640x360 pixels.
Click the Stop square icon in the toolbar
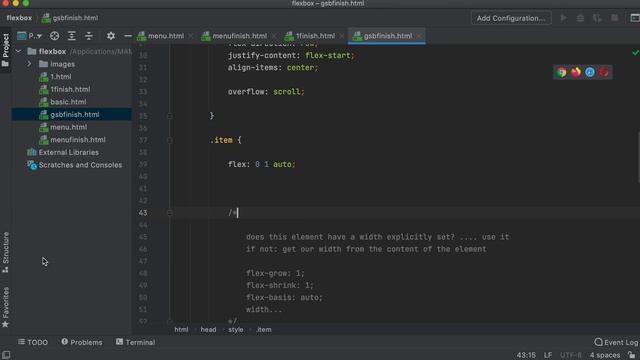click(614, 18)
